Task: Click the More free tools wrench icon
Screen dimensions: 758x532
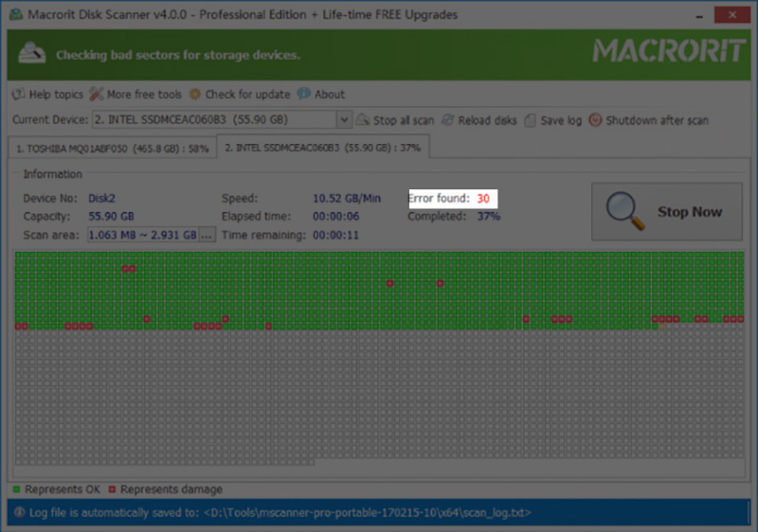Action: (x=97, y=94)
